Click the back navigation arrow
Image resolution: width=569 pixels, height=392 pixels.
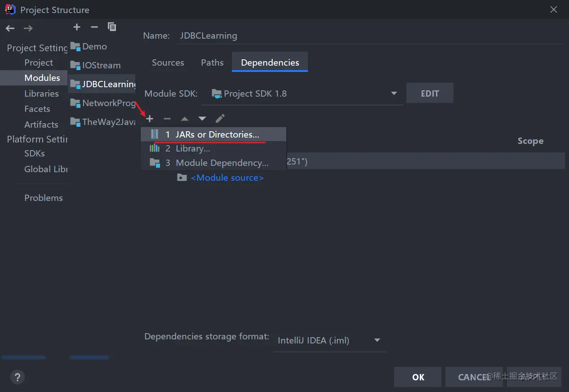point(10,28)
